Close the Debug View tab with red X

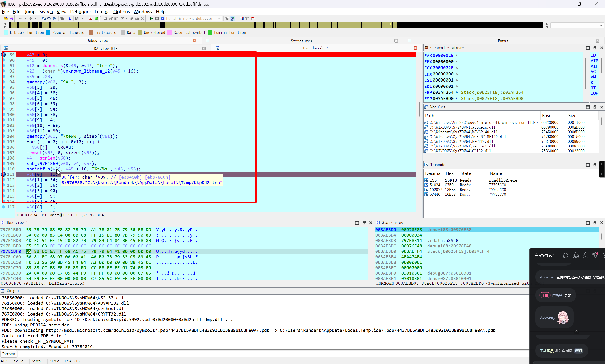[194, 40]
